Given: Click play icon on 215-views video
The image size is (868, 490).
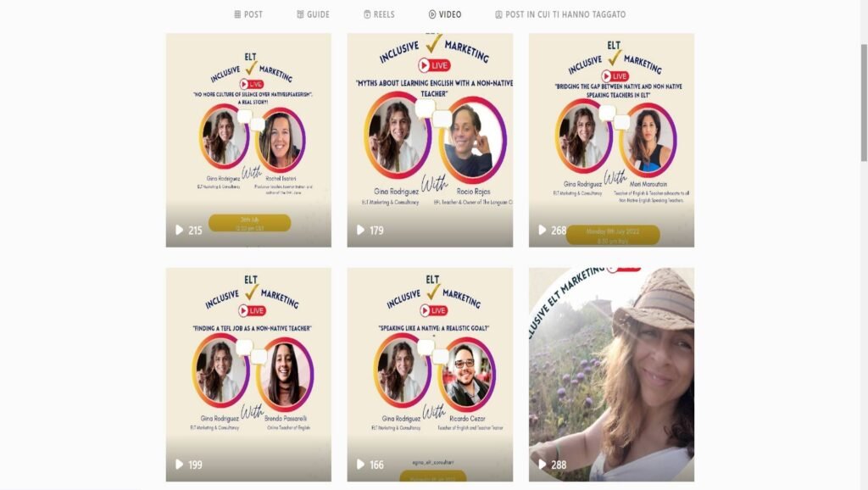Looking at the screenshot, I should [x=180, y=230].
